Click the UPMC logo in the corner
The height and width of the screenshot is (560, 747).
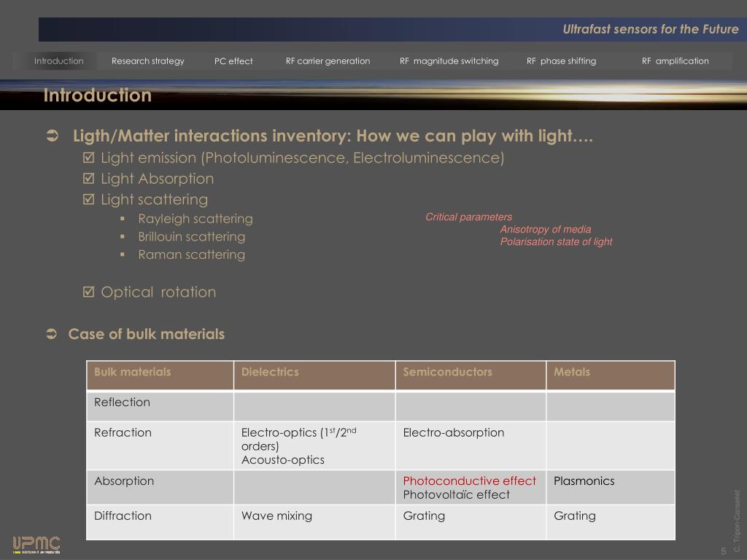click(36, 544)
